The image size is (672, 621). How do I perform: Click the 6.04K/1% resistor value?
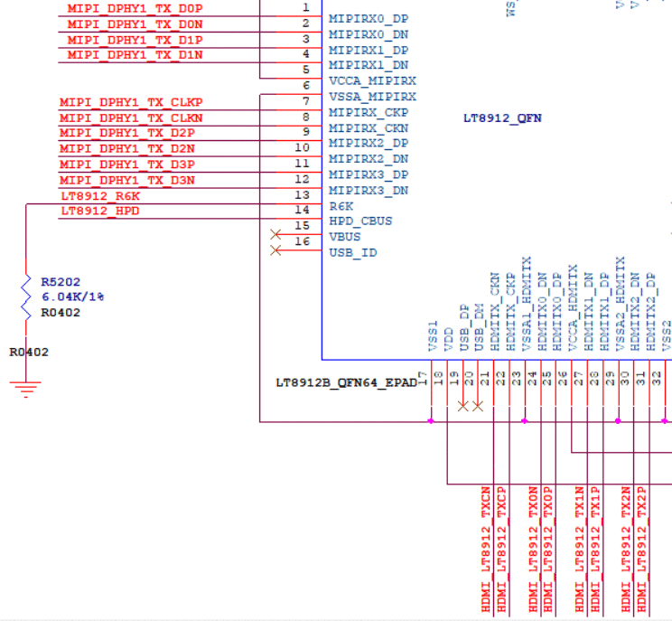pyautogui.click(x=72, y=296)
